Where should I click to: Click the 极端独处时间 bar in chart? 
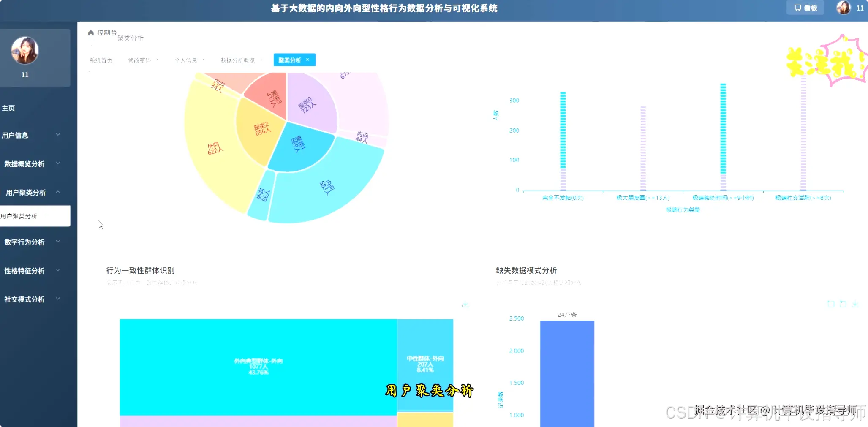723,137
